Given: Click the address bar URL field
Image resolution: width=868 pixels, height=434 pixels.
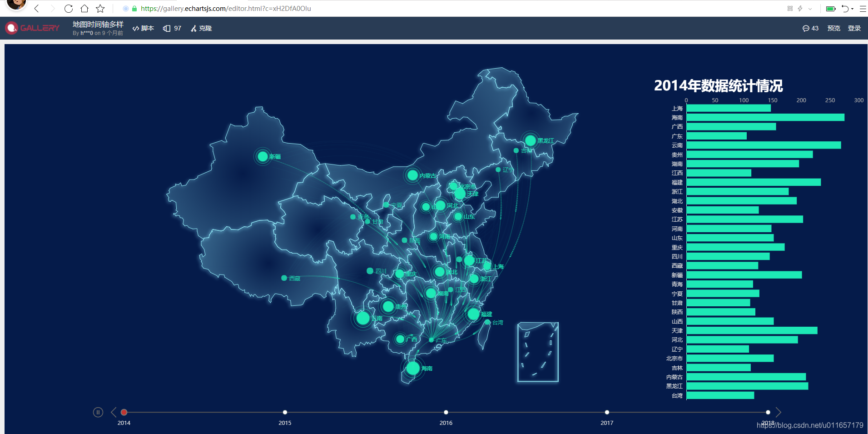Looking at the screenshot, I should 226,9.
